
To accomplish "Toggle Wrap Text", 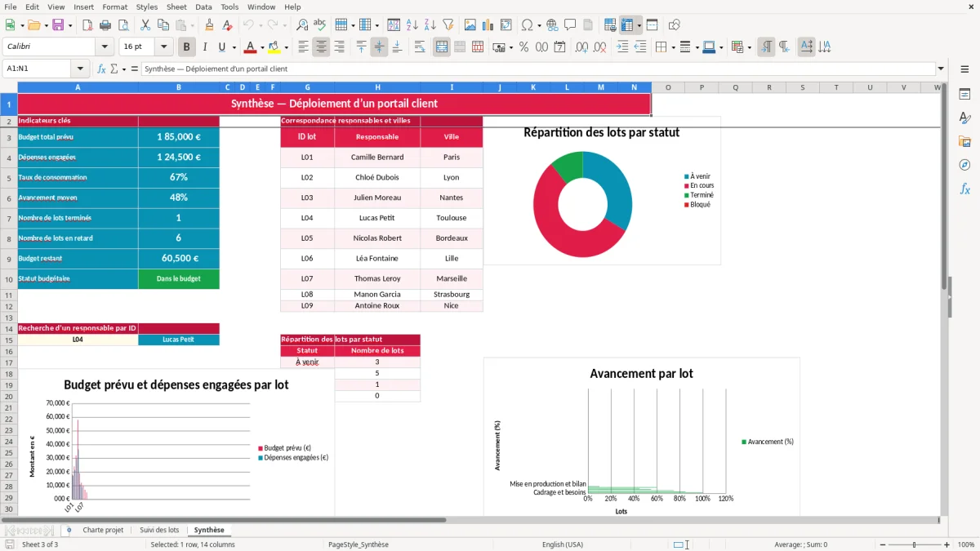I will tap(420, 47).
